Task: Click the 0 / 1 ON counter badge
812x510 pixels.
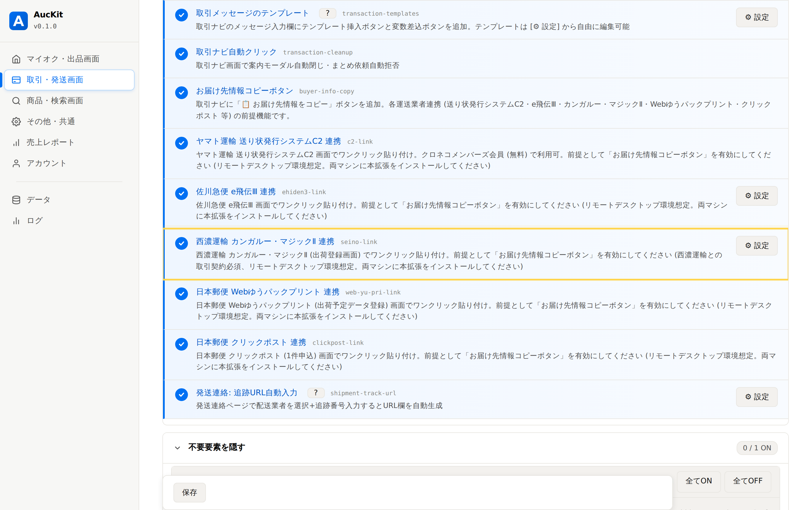Action: (757, 448)
